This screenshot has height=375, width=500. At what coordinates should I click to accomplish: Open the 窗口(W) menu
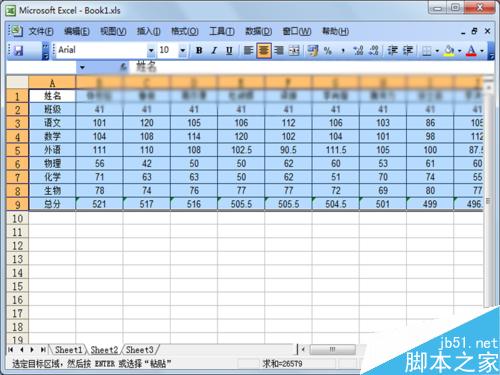[297, 31]
